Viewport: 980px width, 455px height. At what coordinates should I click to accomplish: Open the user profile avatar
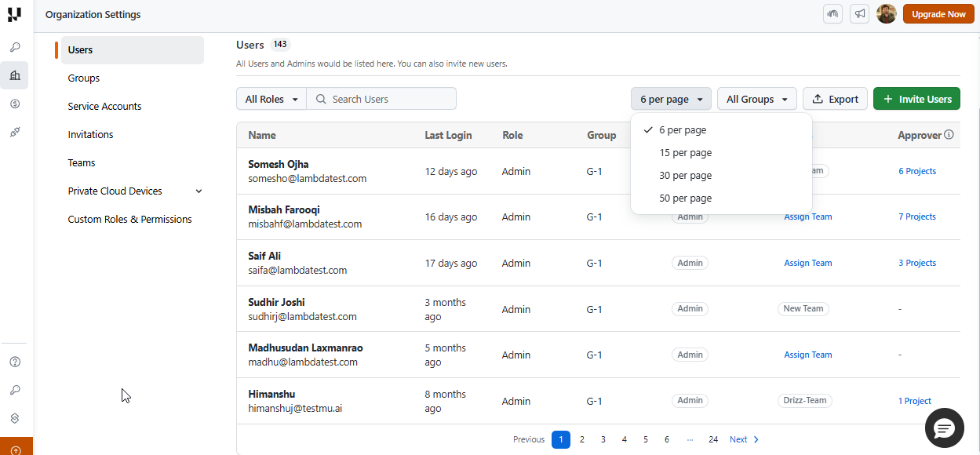click(x=886, y=14)
